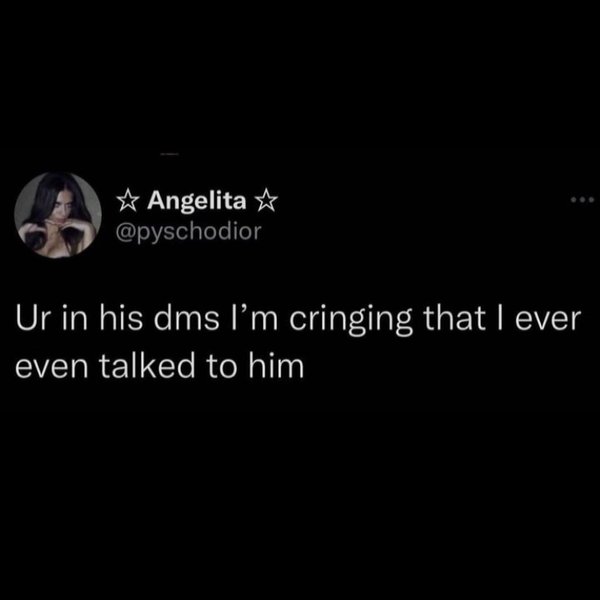Click the word "dms" in the tweet
600x600 pixels.
187,319
